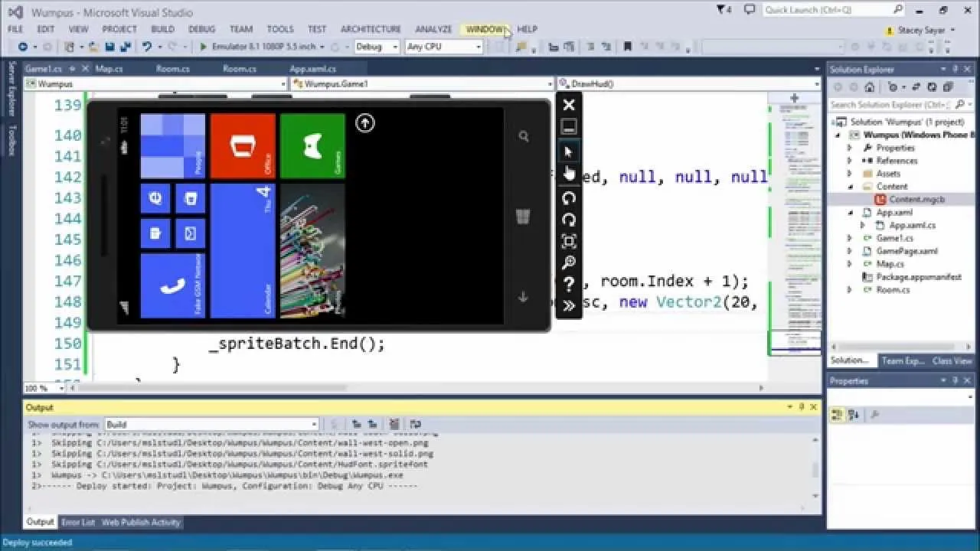
Task: Rotate the emulator left
Action: point(569,197)
